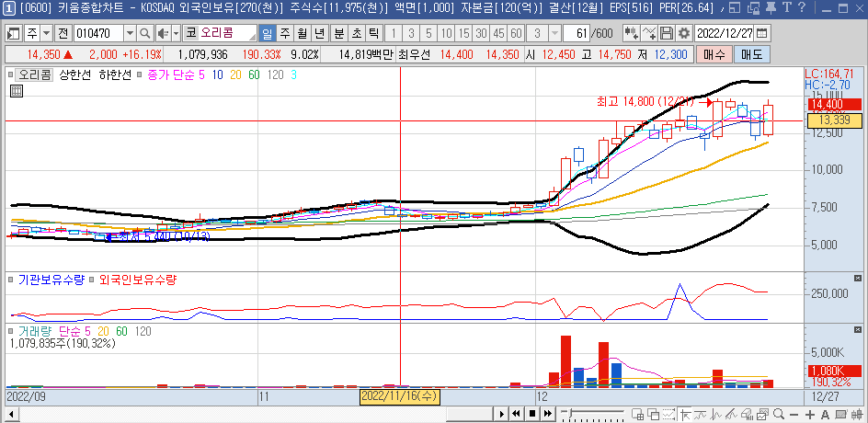Click the candle count field showing 61

click(x=577, y=33)
